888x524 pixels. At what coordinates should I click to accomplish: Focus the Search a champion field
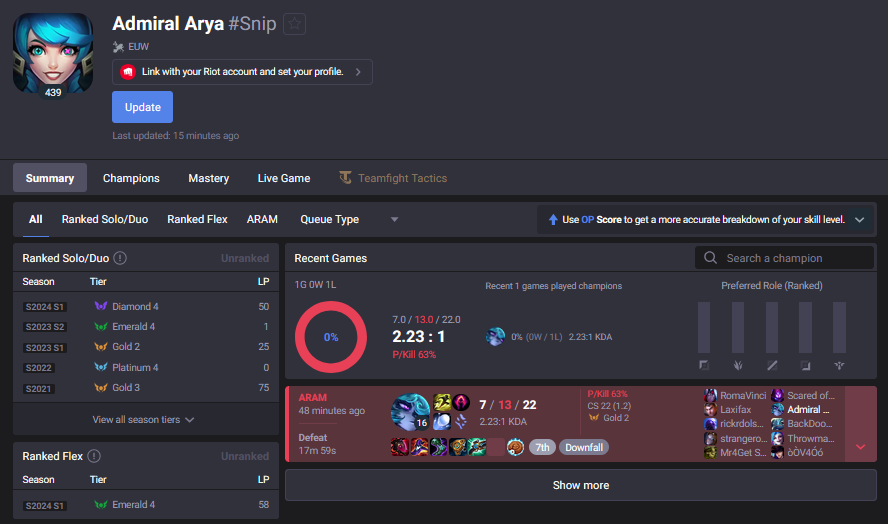pyautogui.click(x=784, y=258)
